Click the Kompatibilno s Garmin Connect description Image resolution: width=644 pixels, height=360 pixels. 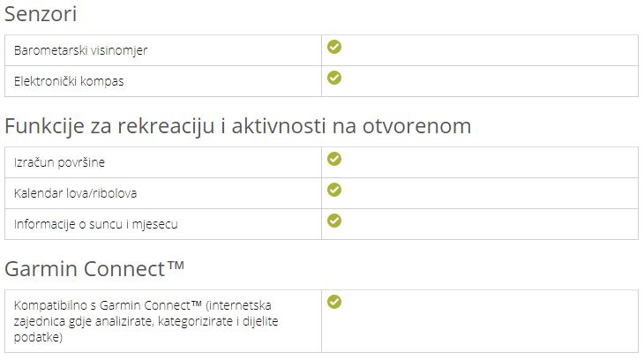tap(146, 321)
